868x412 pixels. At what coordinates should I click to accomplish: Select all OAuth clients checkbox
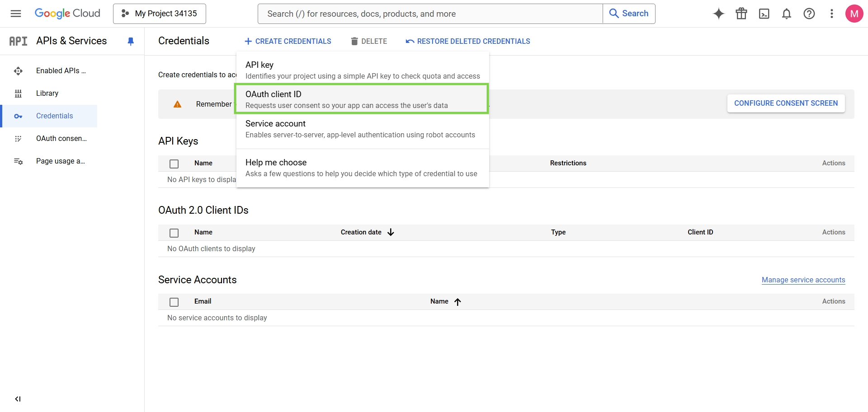click(174, 233)
